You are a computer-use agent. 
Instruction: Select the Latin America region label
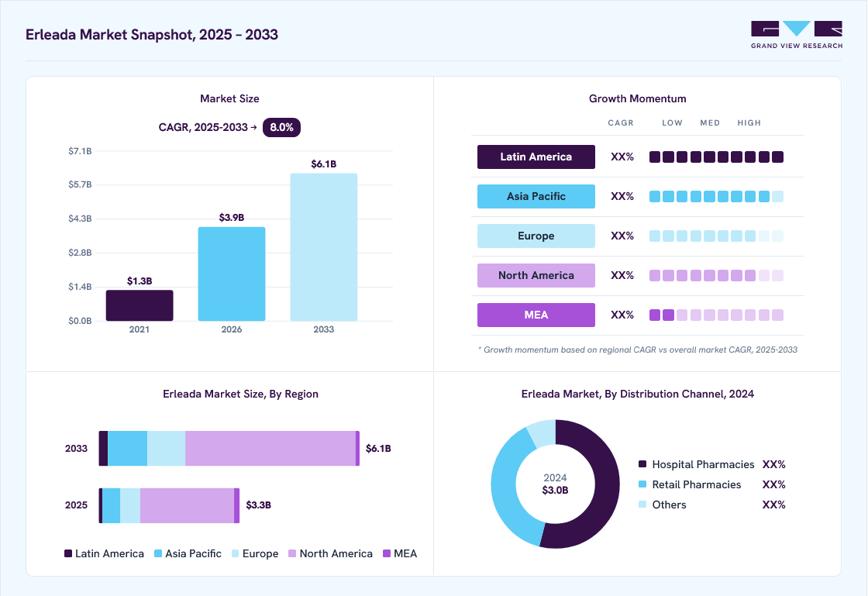click(x=536, y=157)
